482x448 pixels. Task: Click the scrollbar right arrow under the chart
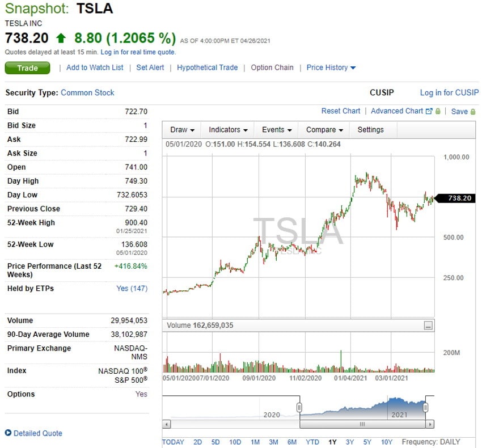pos(430,424)
